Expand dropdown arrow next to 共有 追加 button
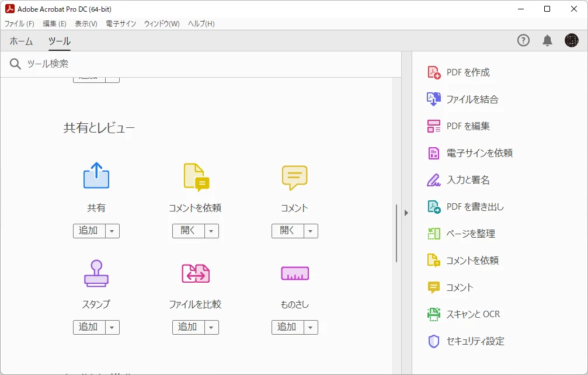 pyautogui.click(x=112, y=231)
